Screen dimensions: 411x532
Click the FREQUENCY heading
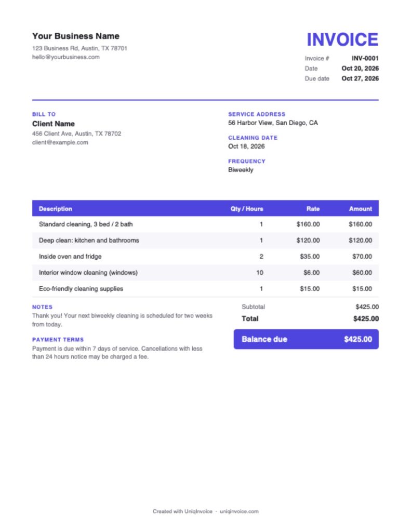pos(246,161)
